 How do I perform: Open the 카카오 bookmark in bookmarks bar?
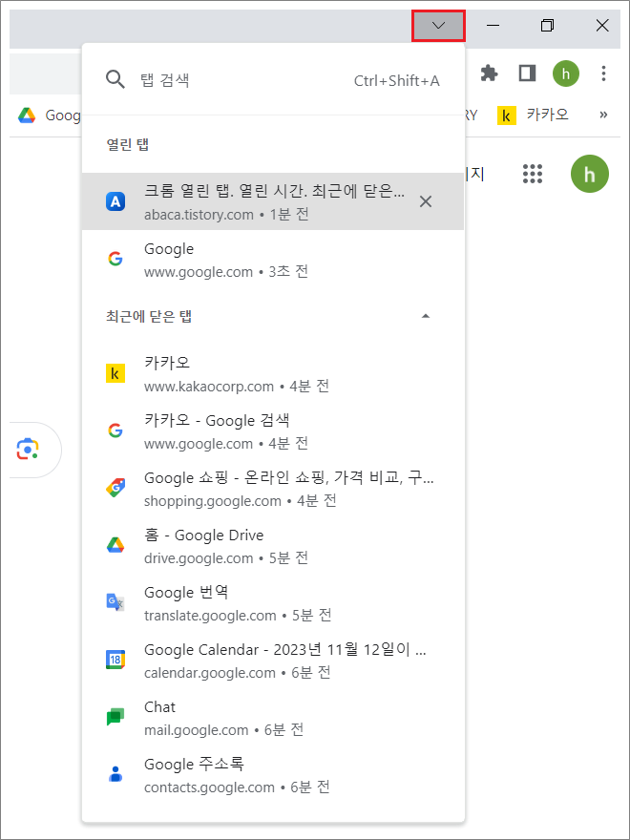pyautogui.click(x=533, y=115)
